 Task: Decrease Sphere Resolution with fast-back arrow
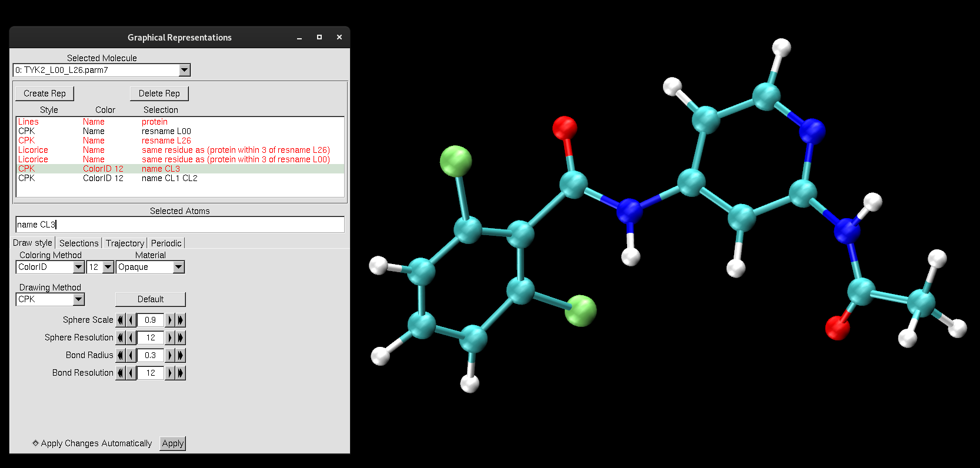[x=121, y=337]
